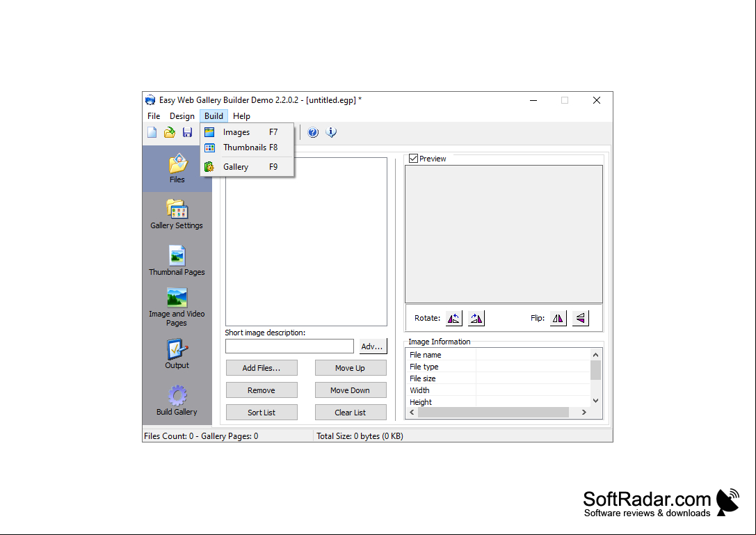Click the Thumbnails grid icon in menu
The width and height of the screenshot is (756, 535).
pos(210,147)
